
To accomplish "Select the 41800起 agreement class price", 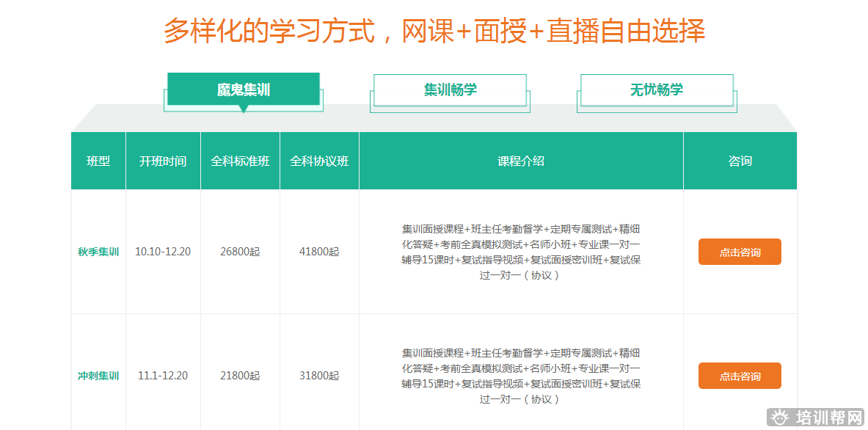I will (x=319, y=252).
